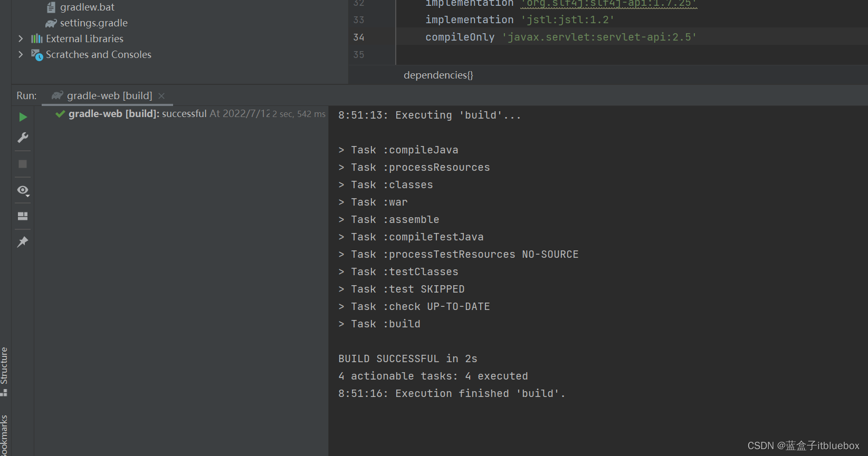Click 'javax.servlet:servlet-api:2.5' string

(599, 37)
